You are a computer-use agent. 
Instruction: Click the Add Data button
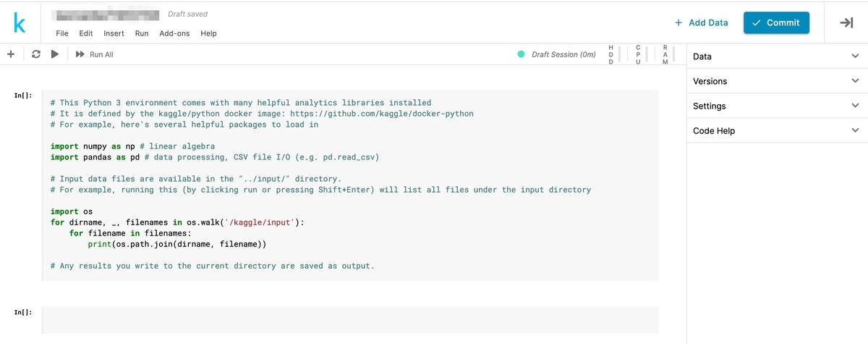pyautogui.click(x=701, y=22)
